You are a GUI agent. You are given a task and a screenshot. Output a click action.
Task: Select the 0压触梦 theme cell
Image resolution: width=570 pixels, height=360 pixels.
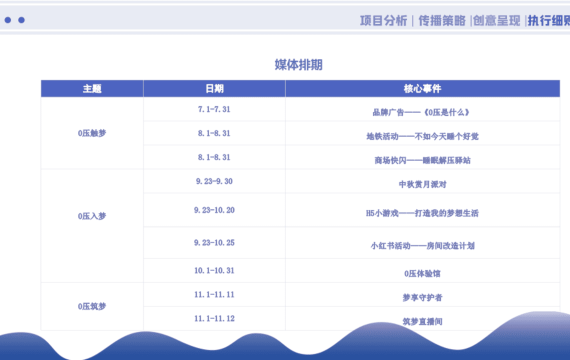tap(92, 133)
